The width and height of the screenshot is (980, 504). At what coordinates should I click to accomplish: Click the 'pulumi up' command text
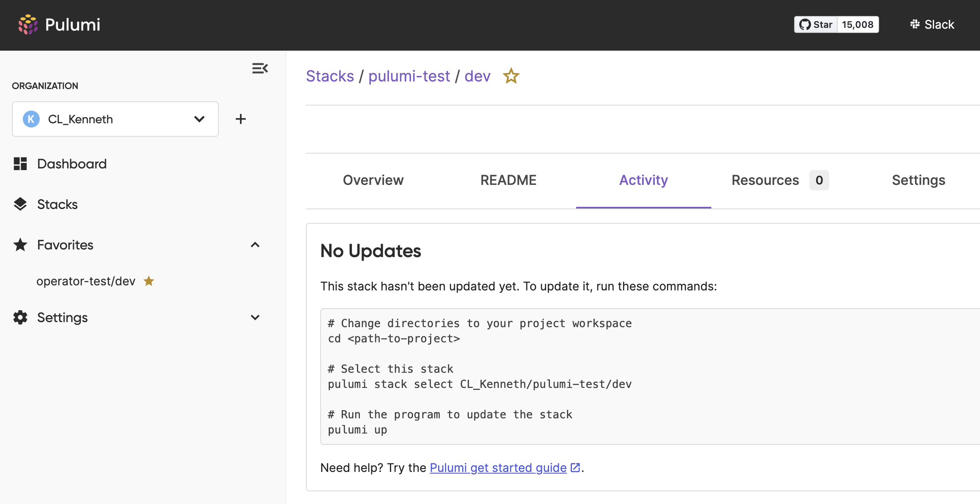pyautogui.click(x=357, y=430)
